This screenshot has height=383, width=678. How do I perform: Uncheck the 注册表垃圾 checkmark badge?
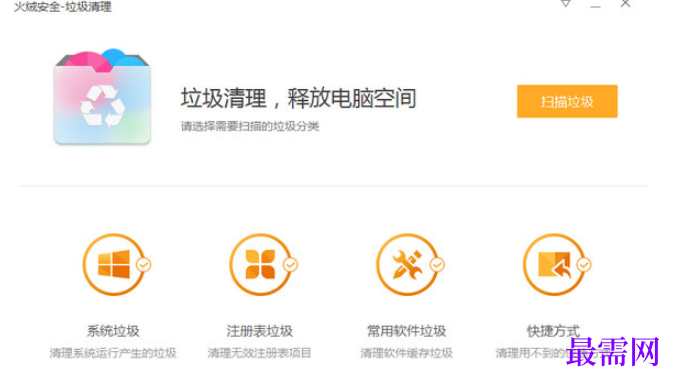tap(290, 265)
